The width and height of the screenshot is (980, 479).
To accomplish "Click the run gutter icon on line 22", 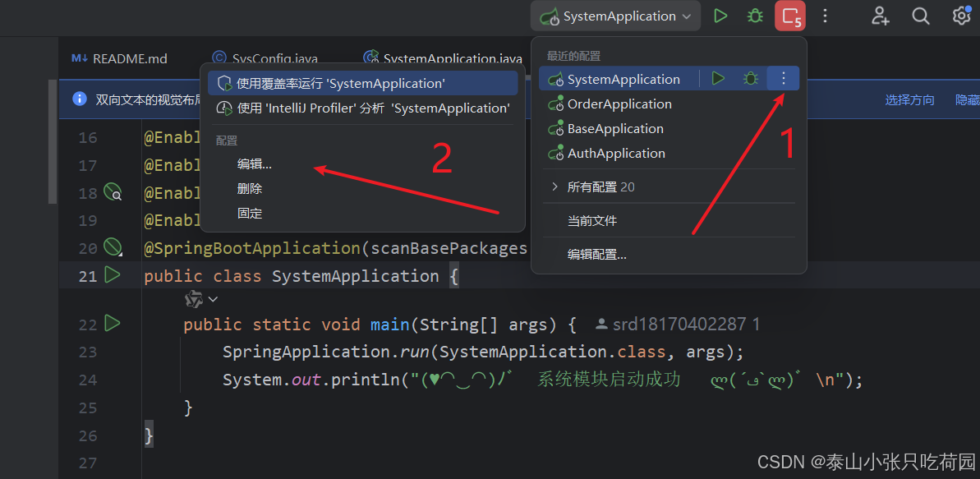I will click(x=112, y=323).
